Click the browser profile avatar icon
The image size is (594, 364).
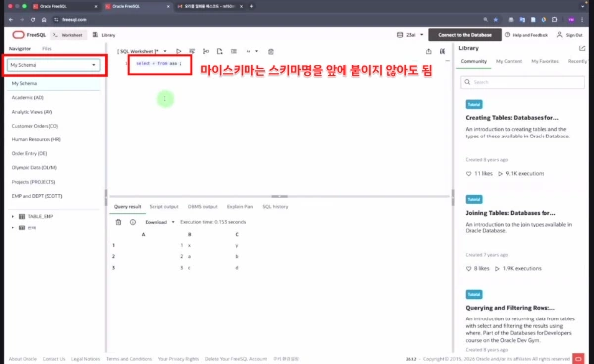pyautogui.click(x=571, y=20)
